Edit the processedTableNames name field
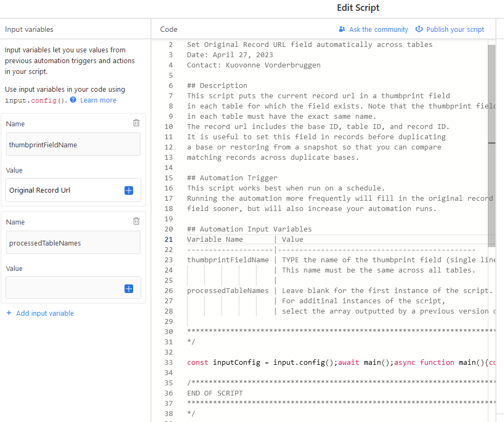This screenshot has height=422, width=504. pos(73,243)
